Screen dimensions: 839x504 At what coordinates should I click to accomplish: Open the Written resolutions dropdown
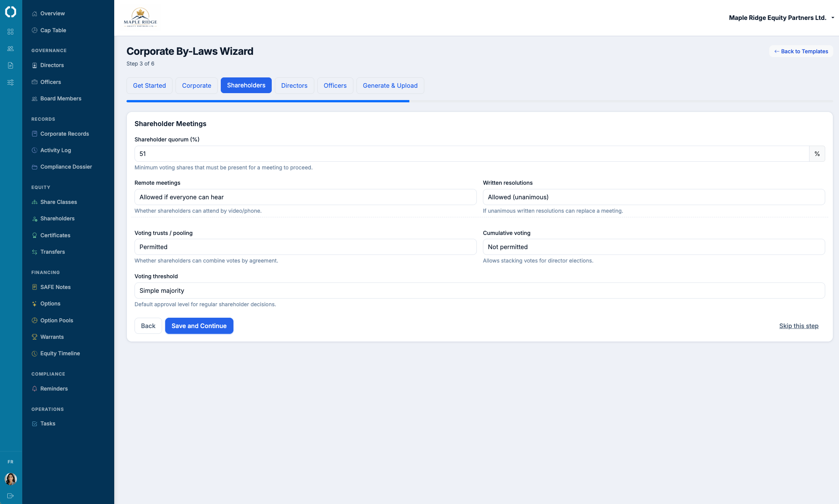coord(654,197)
